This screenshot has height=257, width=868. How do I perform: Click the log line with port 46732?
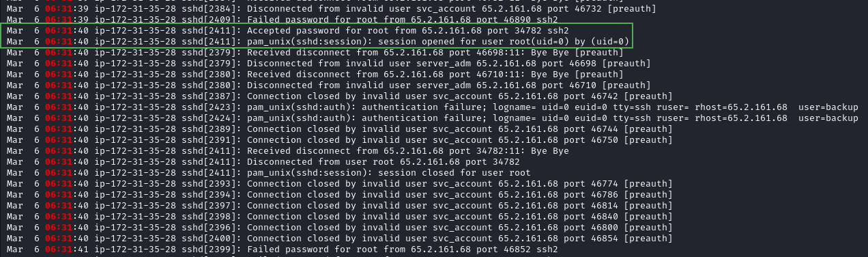tap(331, 8)
